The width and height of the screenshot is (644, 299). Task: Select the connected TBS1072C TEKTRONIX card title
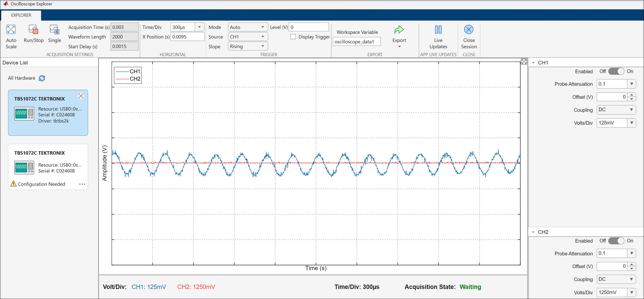pyautogui.click(x=39, y=99)
